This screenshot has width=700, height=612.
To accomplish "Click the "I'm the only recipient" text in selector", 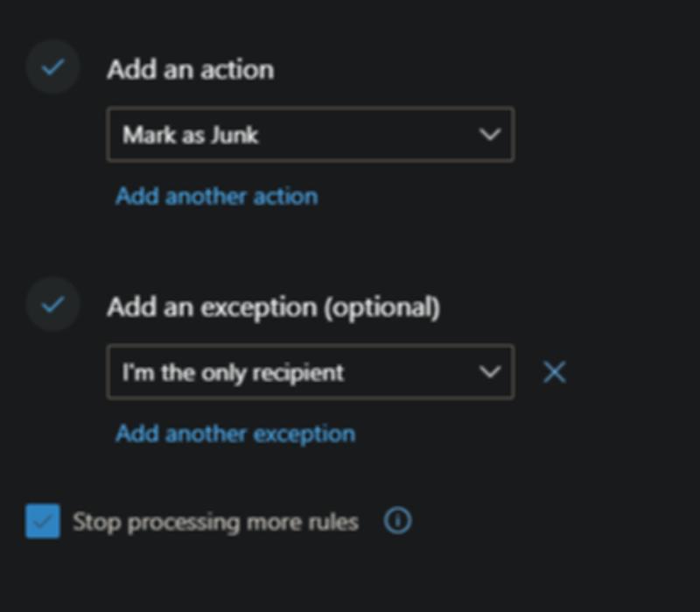I will tap(233, 372).
